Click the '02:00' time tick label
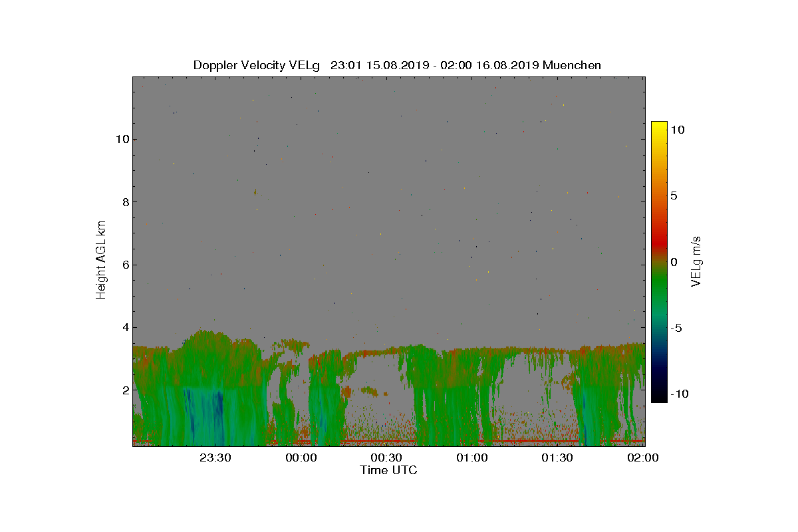 pos(642,458)
